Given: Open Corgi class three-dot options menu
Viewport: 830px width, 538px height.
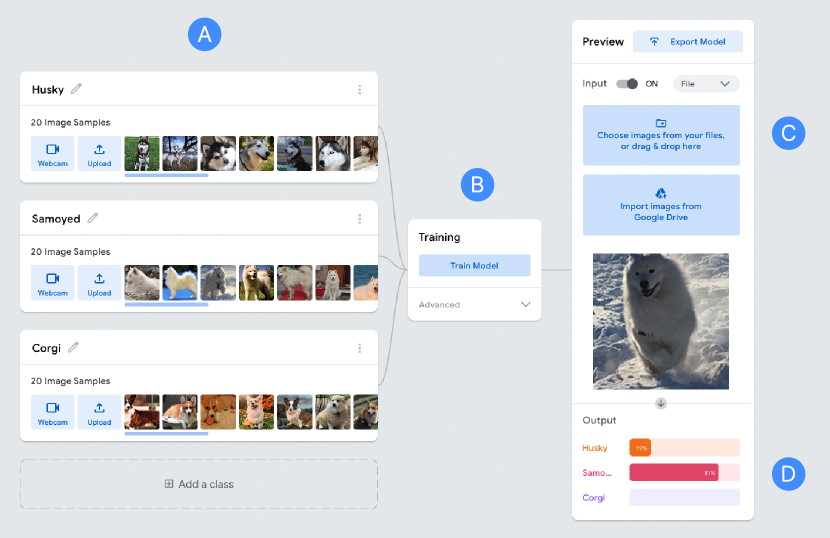Looking at the screenshot, I should tap(359, 348).
